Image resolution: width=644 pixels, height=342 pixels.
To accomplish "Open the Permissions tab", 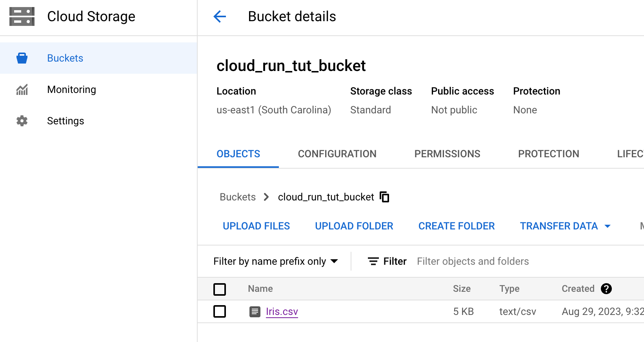I will pos(447,154).
